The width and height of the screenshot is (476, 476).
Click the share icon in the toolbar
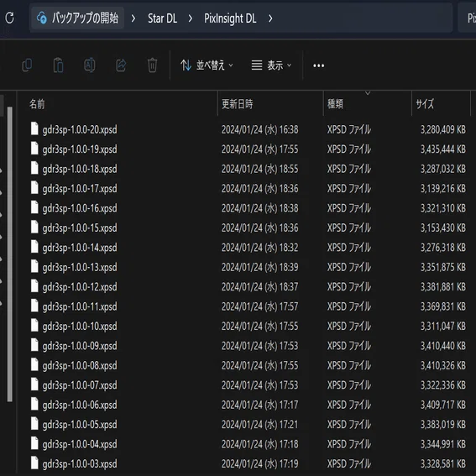[x=121, y=65]
